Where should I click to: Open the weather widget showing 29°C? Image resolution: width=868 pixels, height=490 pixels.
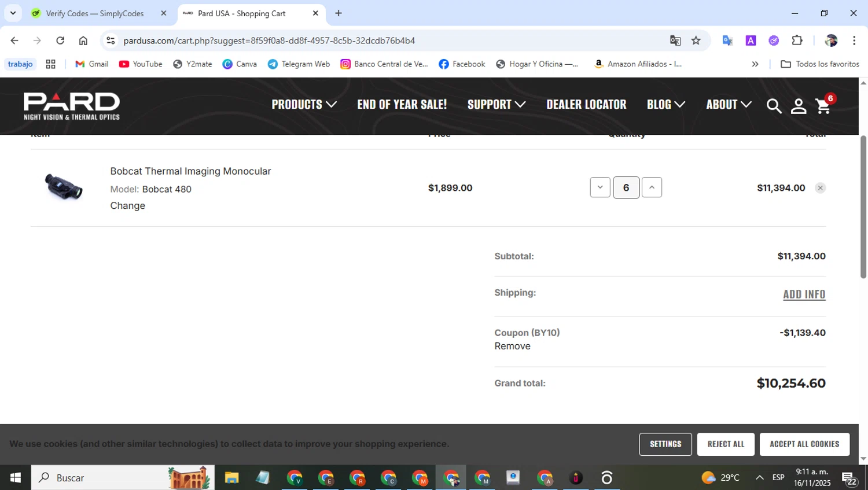coord(720,478)
